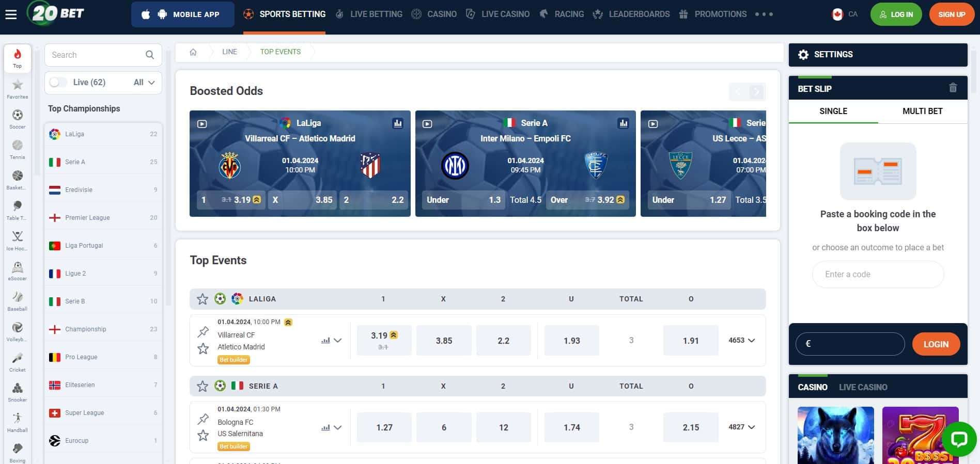Open statistics icon on Inter Milano boosted card

[624, 123]
